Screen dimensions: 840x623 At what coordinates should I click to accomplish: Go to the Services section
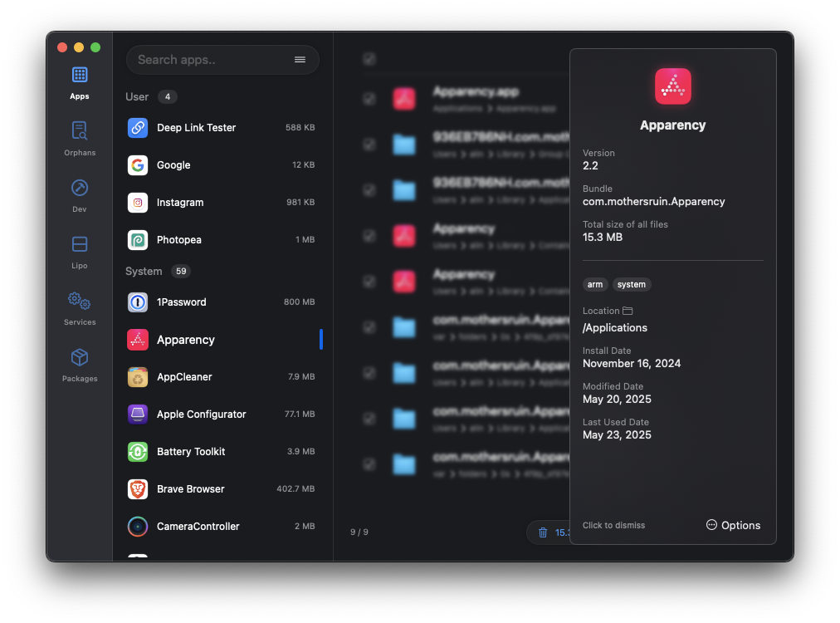tap(80, 309)
